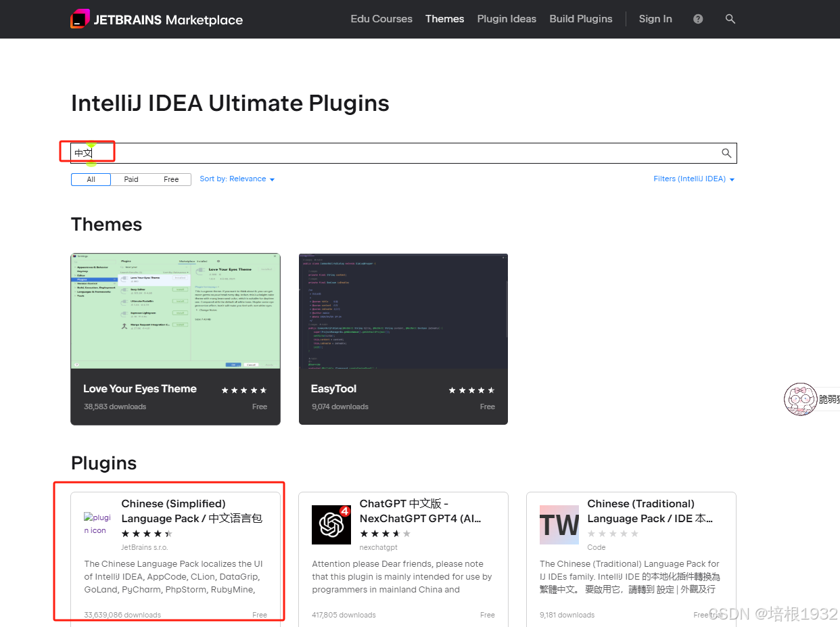Open the Love Your Eyes Theme title
Screen dimensions: 840x627
point(140,389)
